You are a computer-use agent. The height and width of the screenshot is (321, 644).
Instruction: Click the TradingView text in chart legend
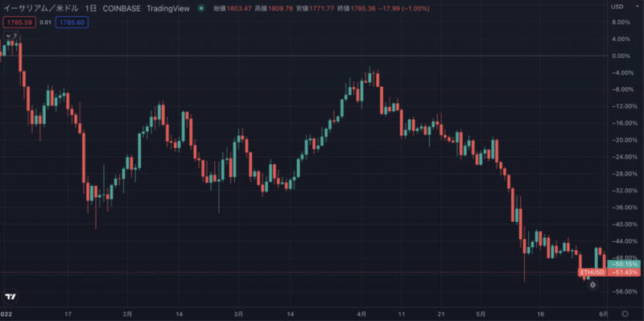[x=169, y=8]
